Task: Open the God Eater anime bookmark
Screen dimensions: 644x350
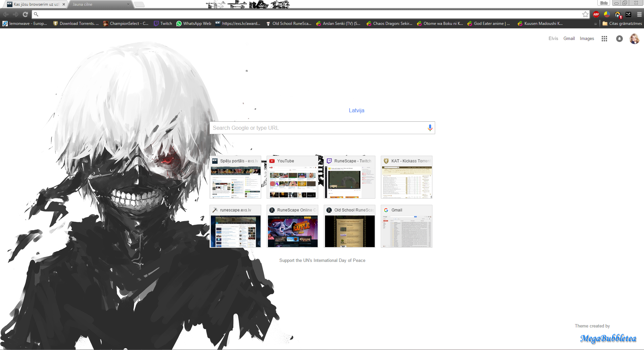Action: pos(489,24)
